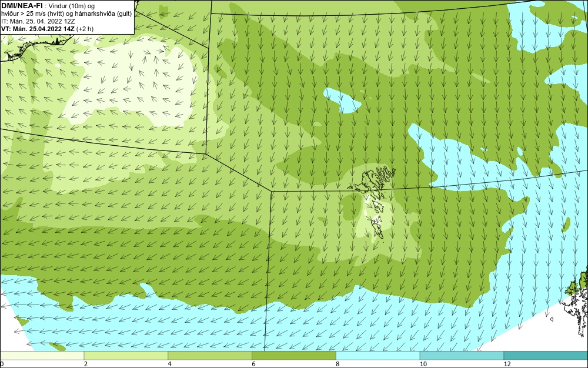Click the legend value label 8
The height and width of the screenshot is (368, 588).
pyautogui.click(x=338, y=364)
